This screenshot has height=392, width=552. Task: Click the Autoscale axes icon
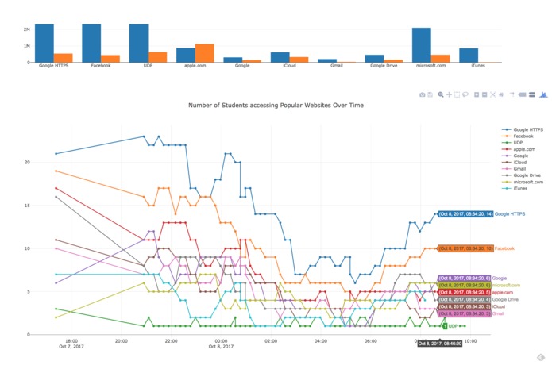[493, 94]
